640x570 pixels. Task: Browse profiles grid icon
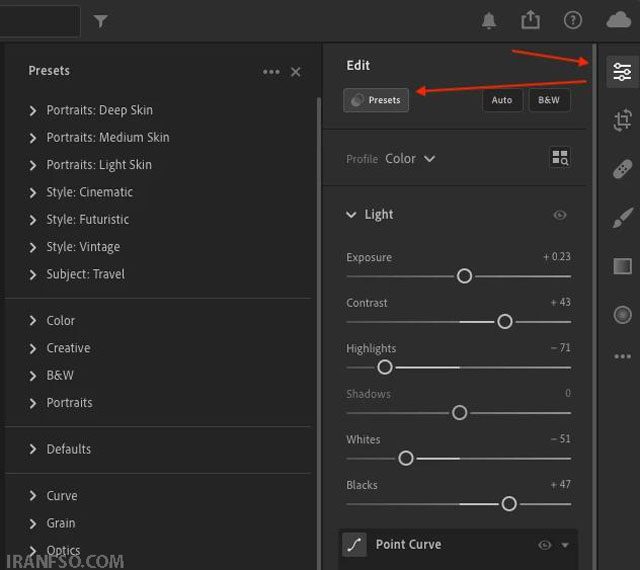(x=560, y=157)
